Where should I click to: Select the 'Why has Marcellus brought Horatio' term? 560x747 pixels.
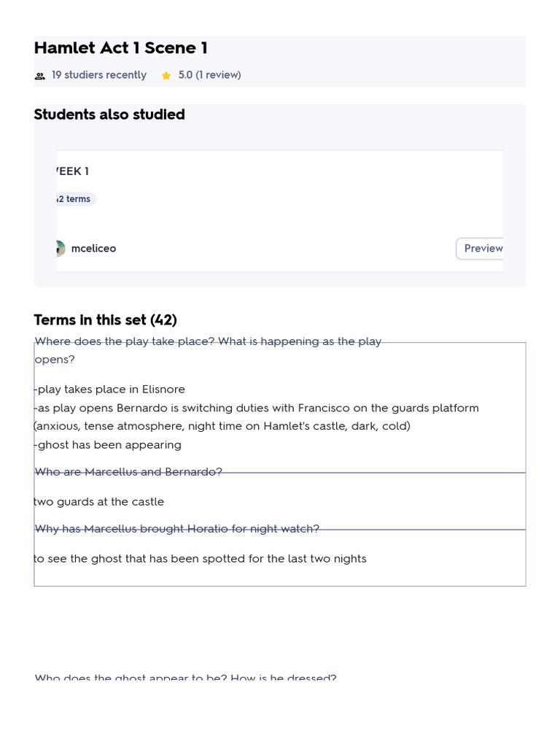tap(176, 529)
